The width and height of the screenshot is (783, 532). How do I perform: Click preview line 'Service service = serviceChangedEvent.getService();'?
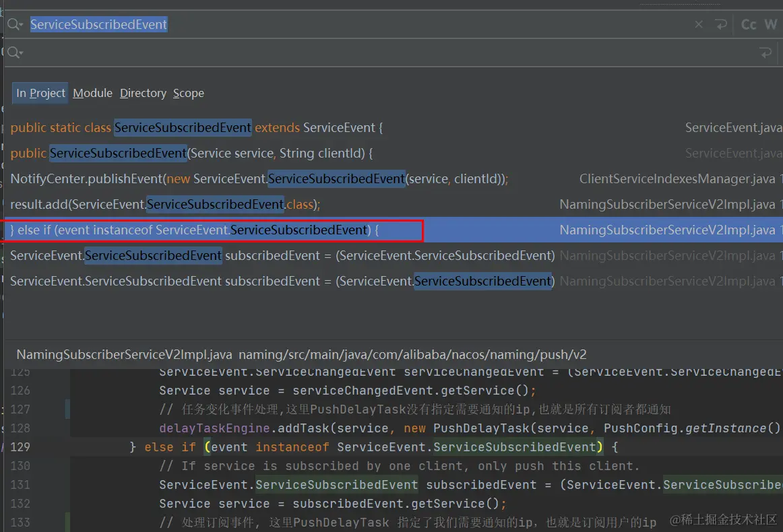[348, 391]
